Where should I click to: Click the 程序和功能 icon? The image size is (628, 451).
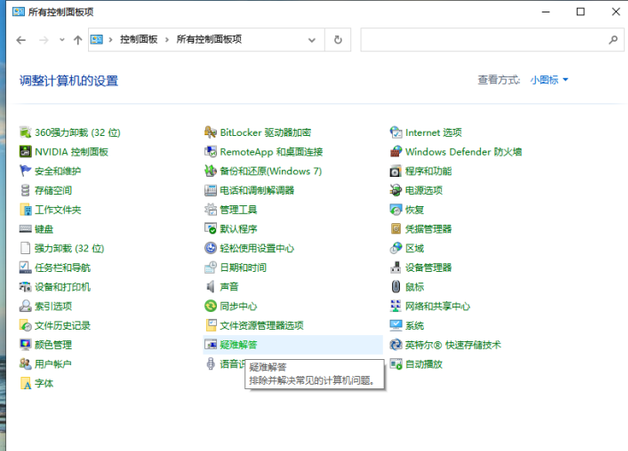tap(396, 171)
